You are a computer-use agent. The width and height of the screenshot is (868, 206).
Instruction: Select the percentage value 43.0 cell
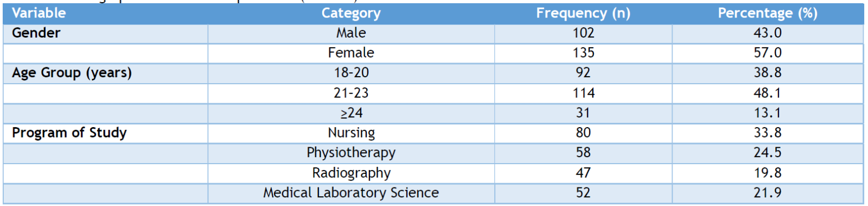click(x=768, y=33)
